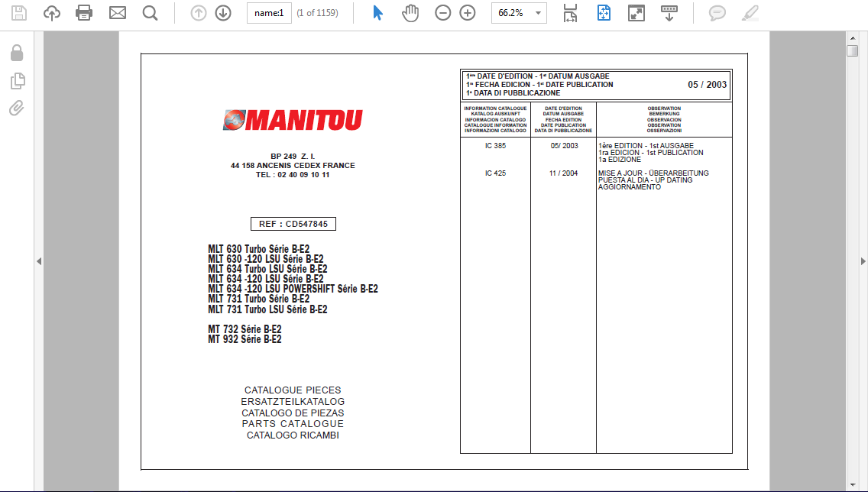Click the 05/ 2003 table cell

click(564, 146)
